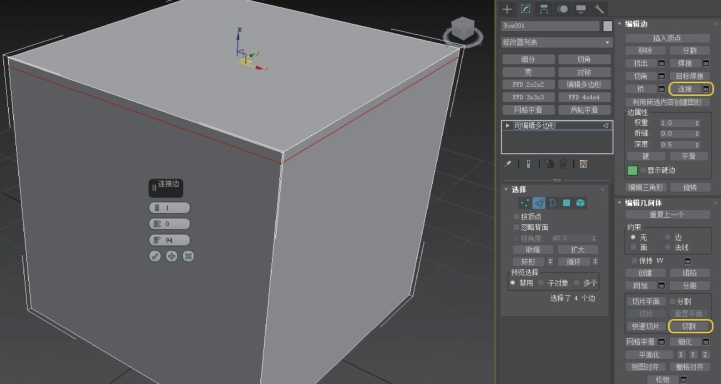Click the highlighted 切割 button
Screen dimensions: 721x384
[689, 326]
